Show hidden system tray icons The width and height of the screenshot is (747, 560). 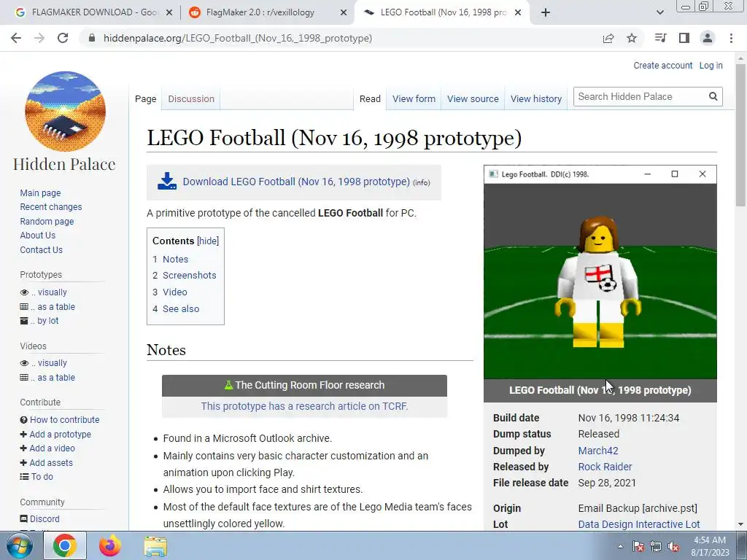click(620, 546)
